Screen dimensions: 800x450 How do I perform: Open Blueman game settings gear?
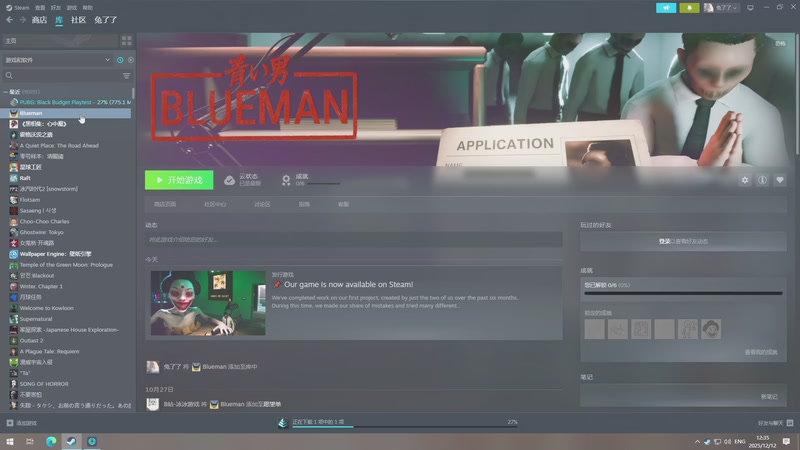click(x=745, y=180)
